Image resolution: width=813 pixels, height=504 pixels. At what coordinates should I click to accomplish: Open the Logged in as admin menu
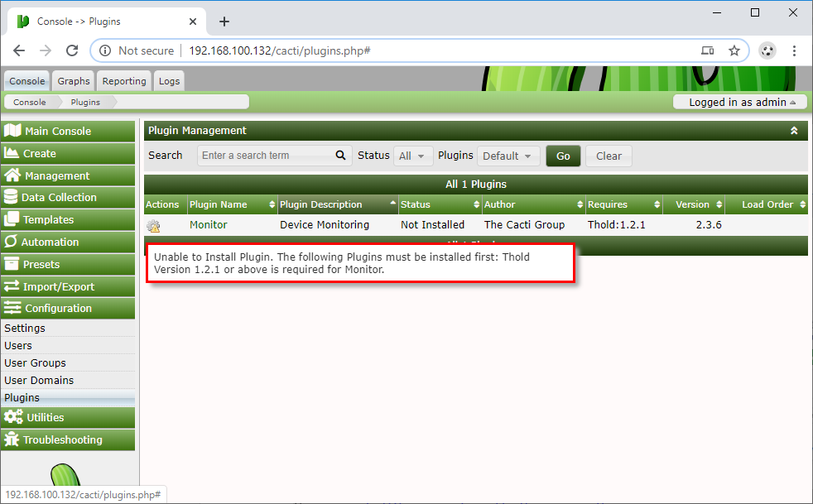[x=740, y=102]
